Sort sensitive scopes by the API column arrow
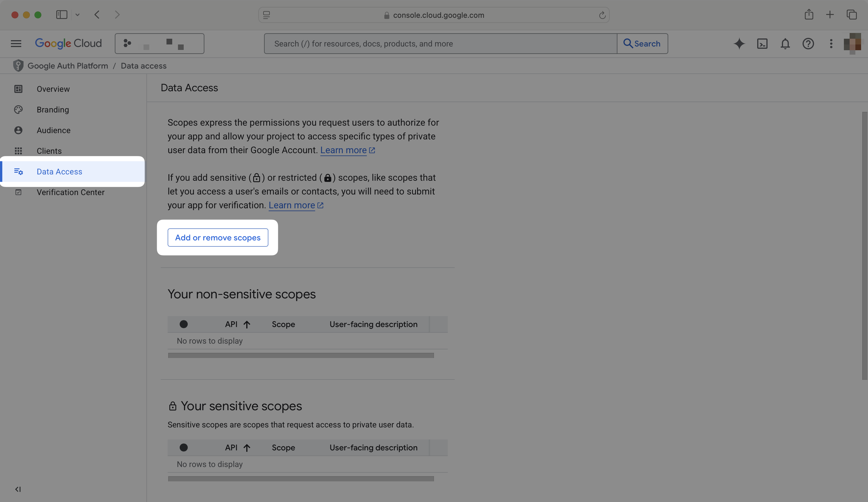 pos(247,447)
